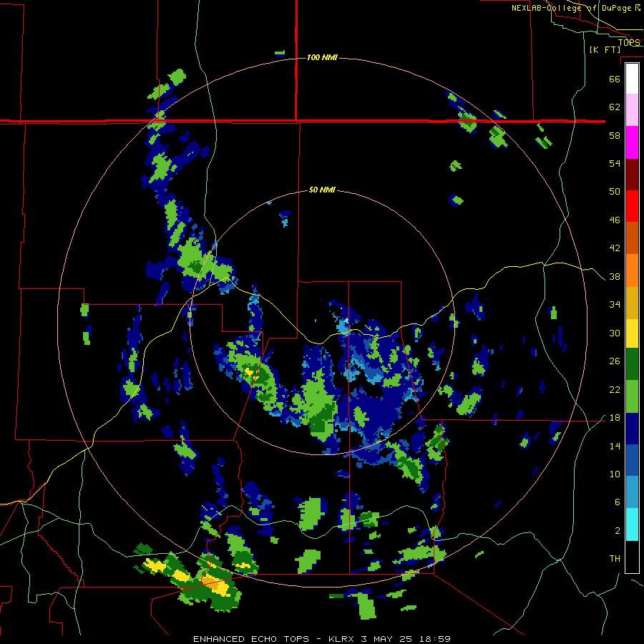
Task: Click the gold 38 kft legend swatch
Action: point(632,303)
